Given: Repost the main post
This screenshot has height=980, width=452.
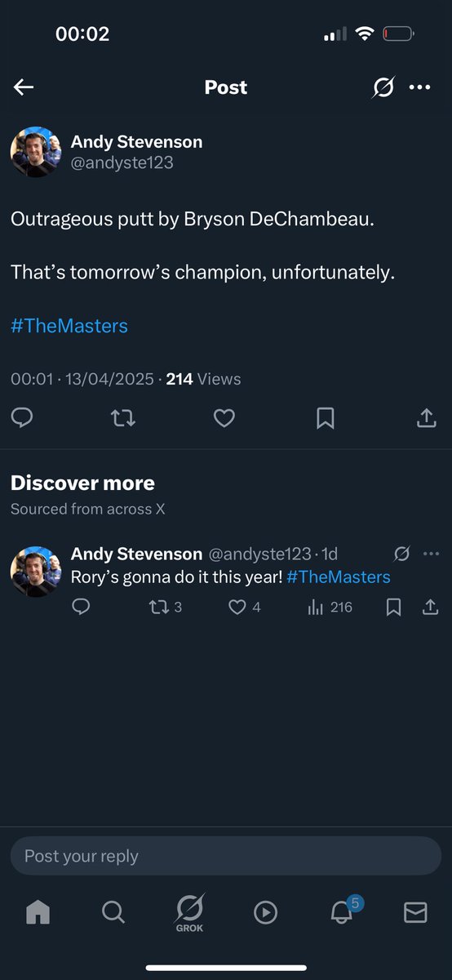Looking at the screenshot, I should tap(122, 418).
